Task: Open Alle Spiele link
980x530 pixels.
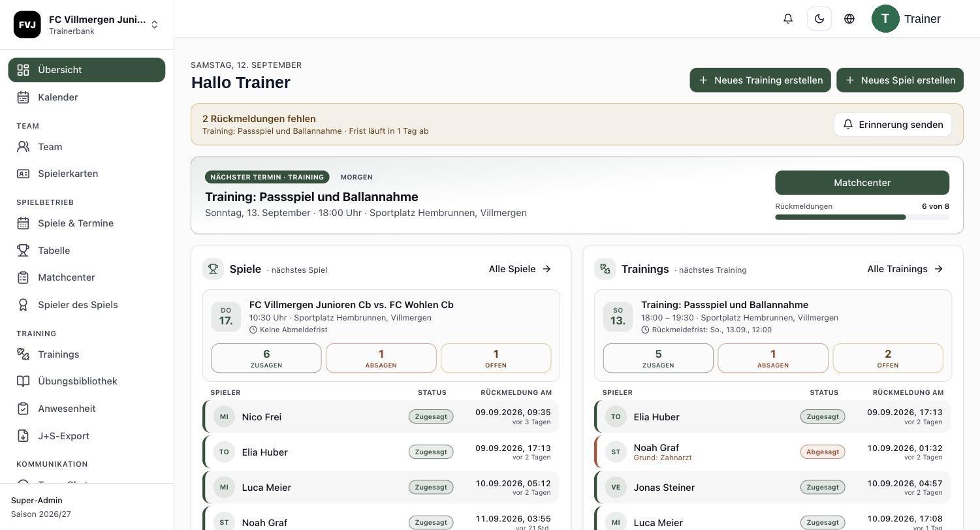Action: tap(520, 269)
